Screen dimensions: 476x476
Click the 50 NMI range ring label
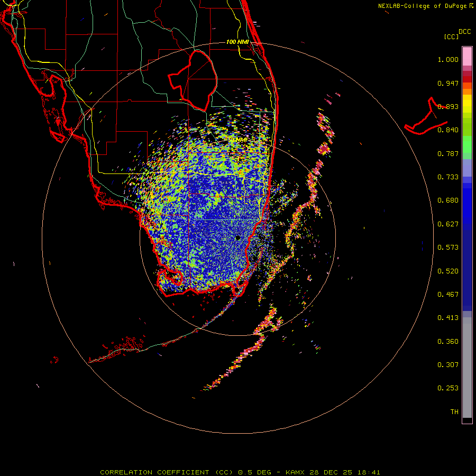[x=238, y=140]
